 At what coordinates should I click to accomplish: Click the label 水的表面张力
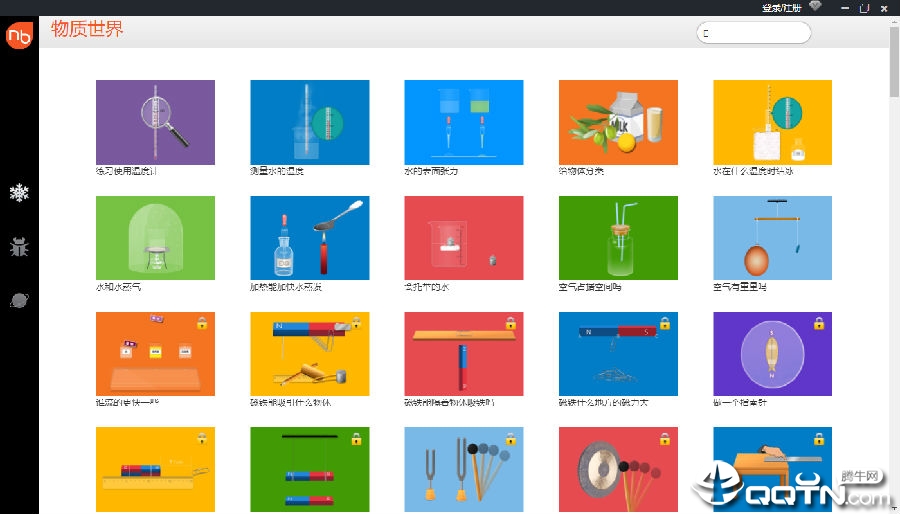pyautogui.click(x=431, y=171)
